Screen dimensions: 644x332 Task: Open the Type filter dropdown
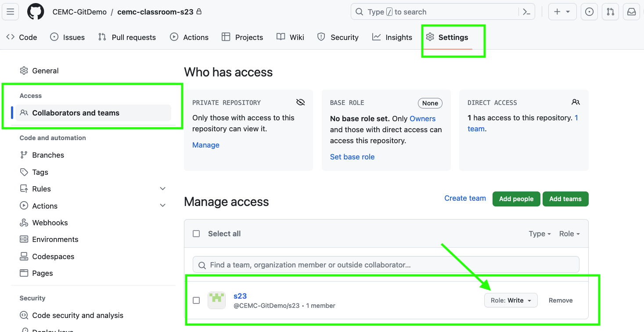(540, 233)
